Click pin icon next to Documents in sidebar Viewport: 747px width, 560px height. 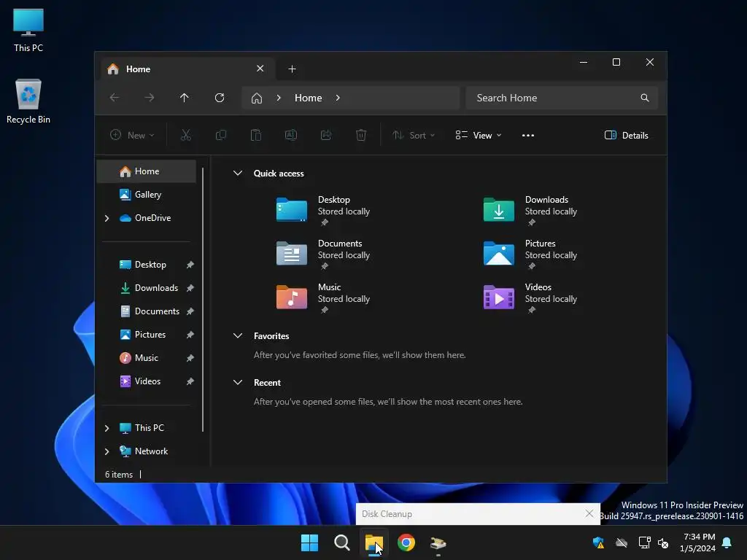(190, 311)
